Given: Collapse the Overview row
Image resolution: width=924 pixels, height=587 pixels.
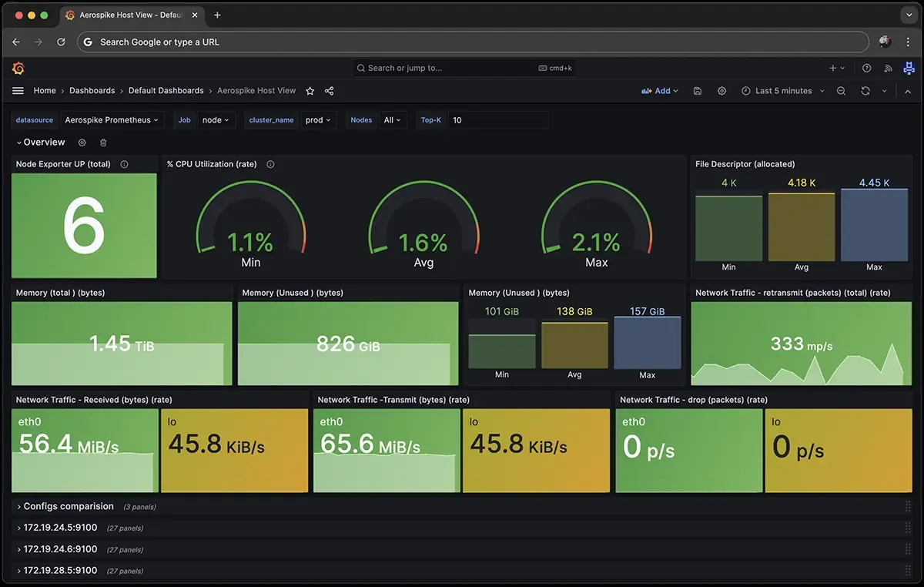Looking at the screenshot, I should (x=41, y=143).
